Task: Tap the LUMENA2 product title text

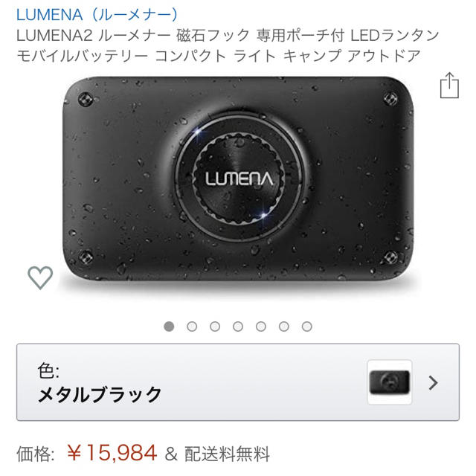Action: pos(228,45)
